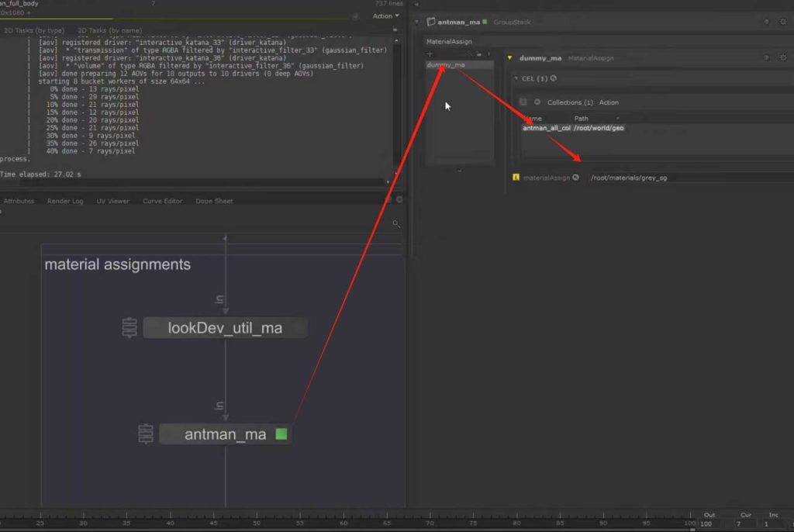Screen dimensions: 794x532
Task: Click the Collections Action button
Action: coord(609,102)
